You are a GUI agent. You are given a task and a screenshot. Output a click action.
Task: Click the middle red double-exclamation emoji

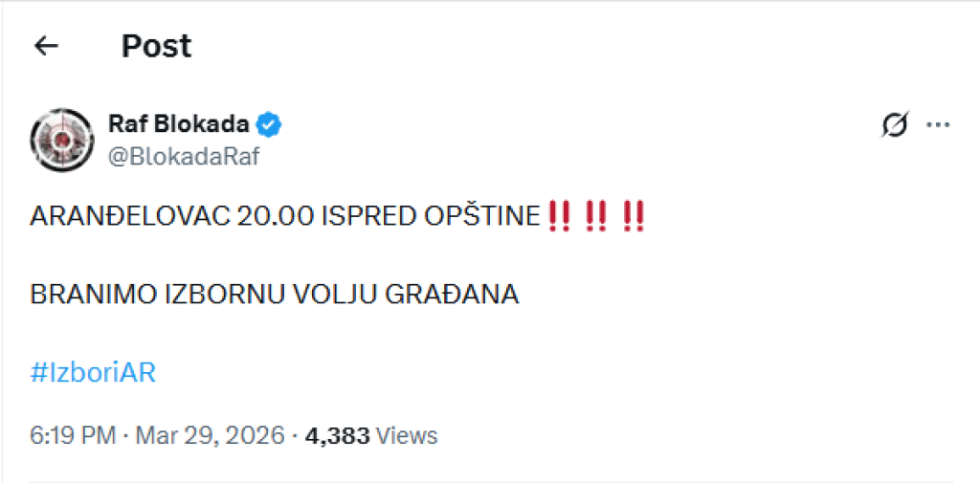coord(595,216)
